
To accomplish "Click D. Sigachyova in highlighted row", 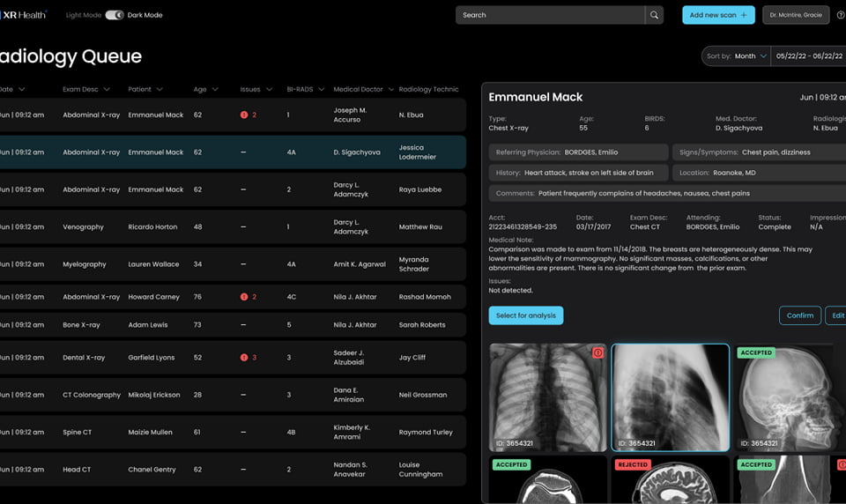I will click(x=357, y=152).
